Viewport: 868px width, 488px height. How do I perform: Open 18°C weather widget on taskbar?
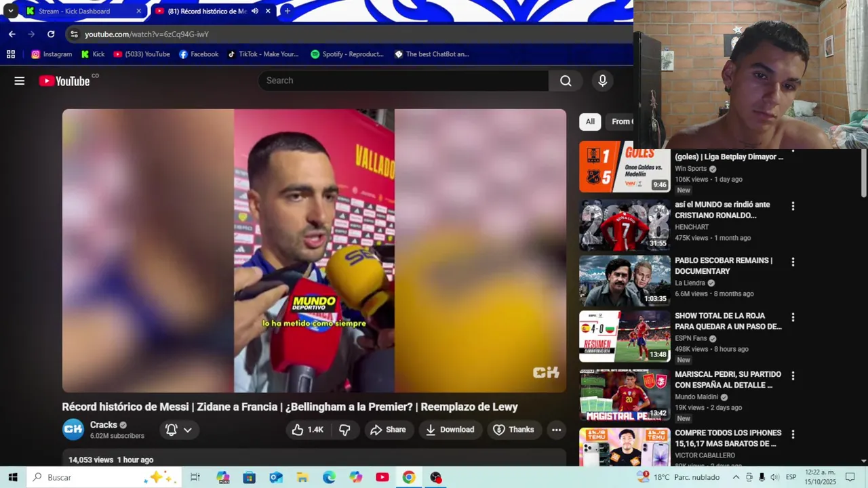(678, 477)
